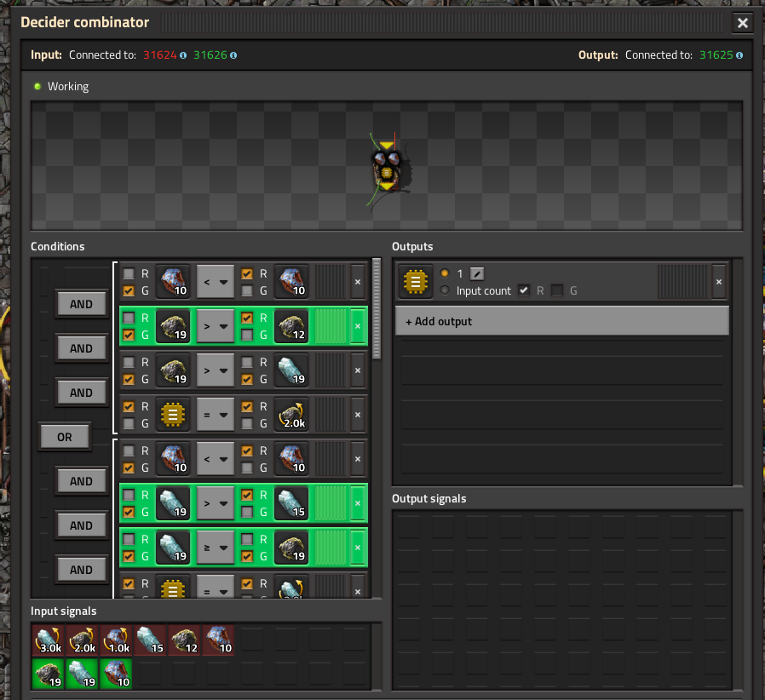Click the 2.0k carbonic recycling input signal
Screen dimensions: 765x700
click(83, 640)
